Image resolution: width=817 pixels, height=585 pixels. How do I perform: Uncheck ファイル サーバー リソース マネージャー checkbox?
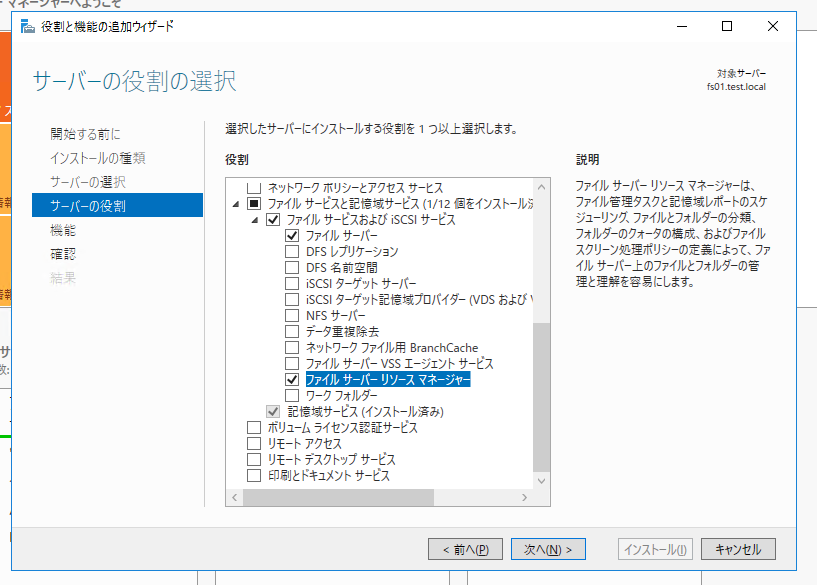(x=292, y=379)
